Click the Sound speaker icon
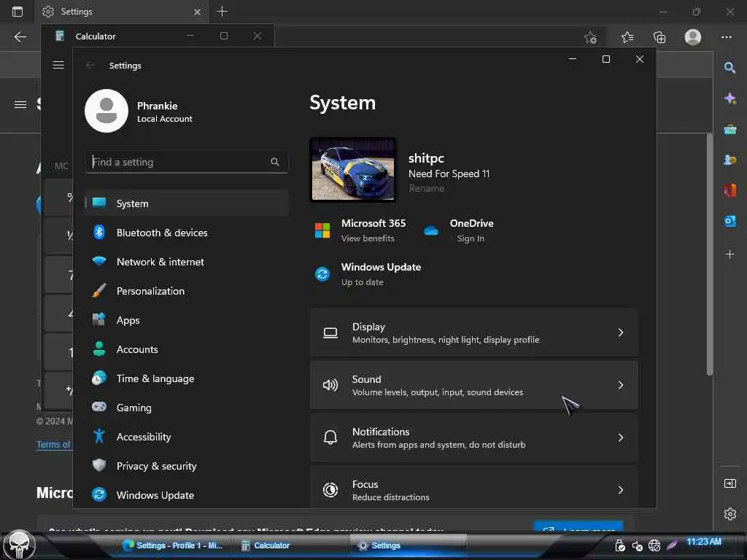Screen dimensions: 747x560 pyautogui.click(x=330, y=385)
